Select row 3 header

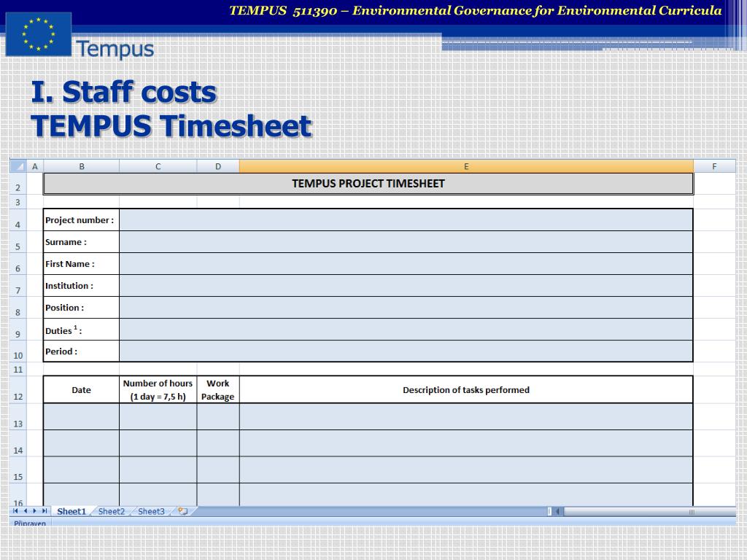tap(18, 202)
